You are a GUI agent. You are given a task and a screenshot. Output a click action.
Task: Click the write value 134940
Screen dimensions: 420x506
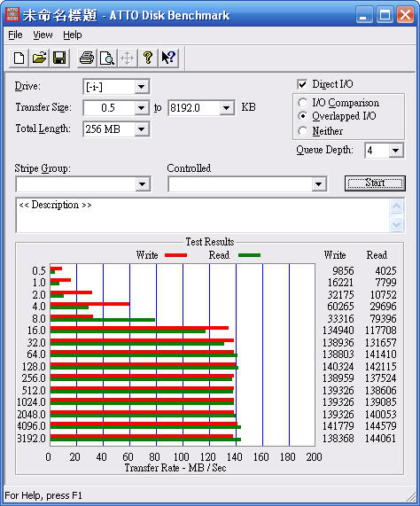(x=338, y=331)
